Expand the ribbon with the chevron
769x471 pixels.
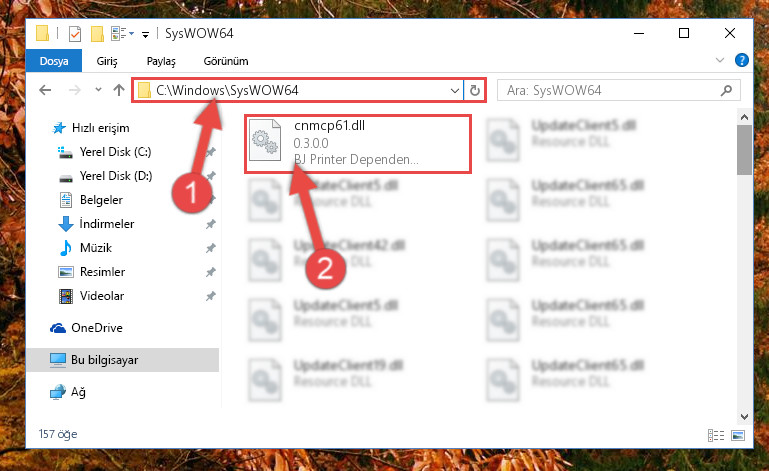pos(719,60)
